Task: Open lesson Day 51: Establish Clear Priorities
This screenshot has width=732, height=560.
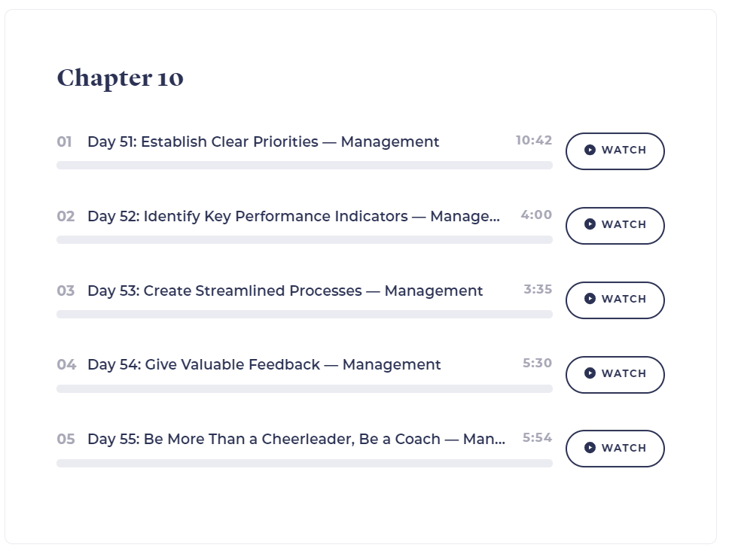Action: (264, 142)
